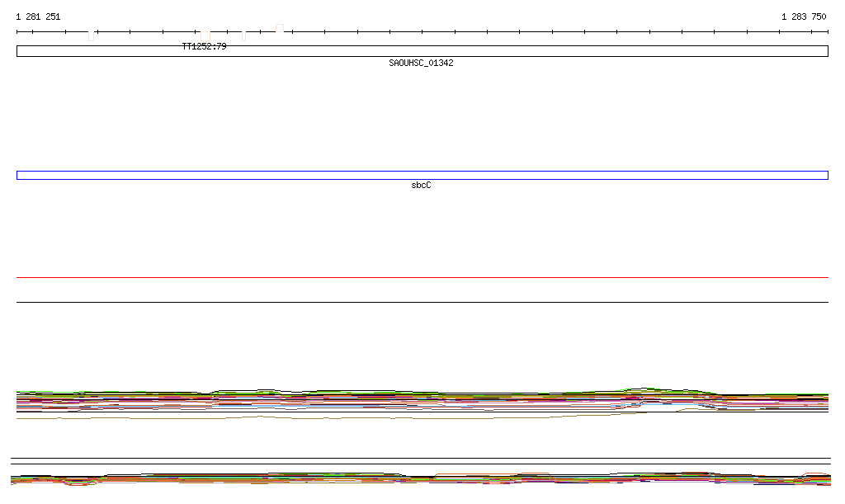This screenshot has height=504, width=845.
Task: Click the end coordinate label 1 283 750
Action: pos(804,16)
